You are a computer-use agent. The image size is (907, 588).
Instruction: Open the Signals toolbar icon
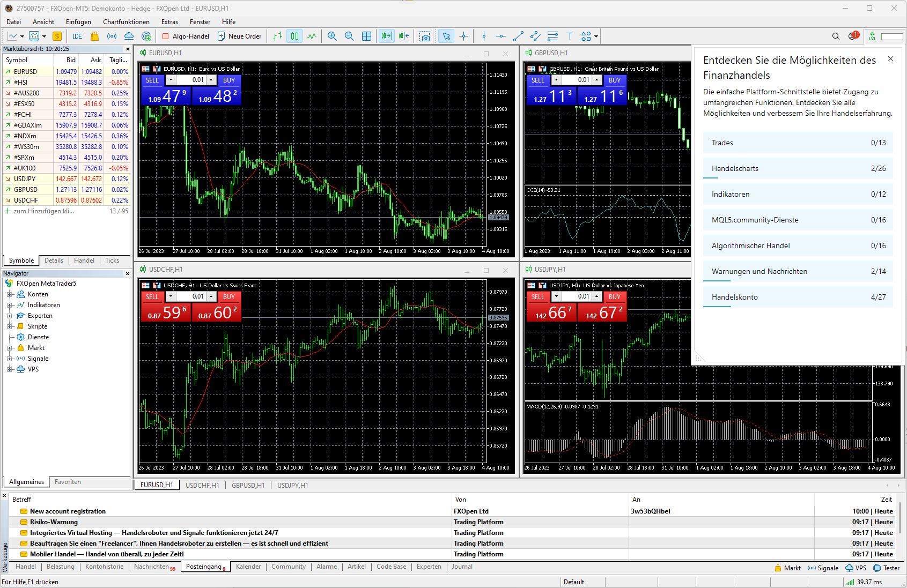(112, 36)
